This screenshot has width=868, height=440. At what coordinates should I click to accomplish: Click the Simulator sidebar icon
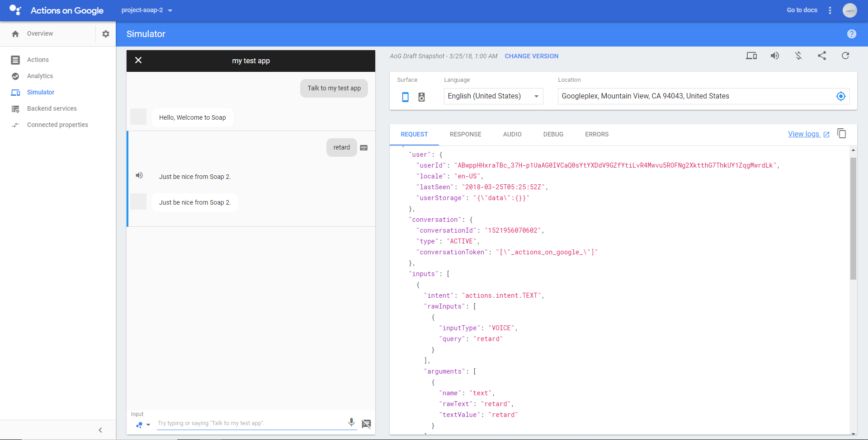(x=15, y=93)
